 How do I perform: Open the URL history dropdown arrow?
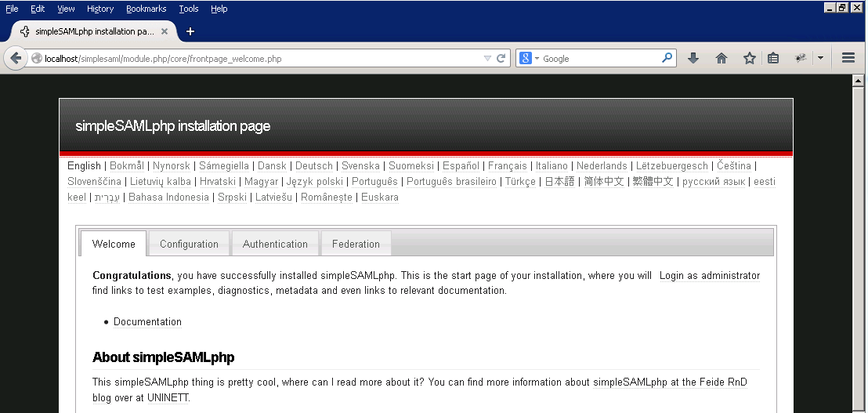[487, 58]
